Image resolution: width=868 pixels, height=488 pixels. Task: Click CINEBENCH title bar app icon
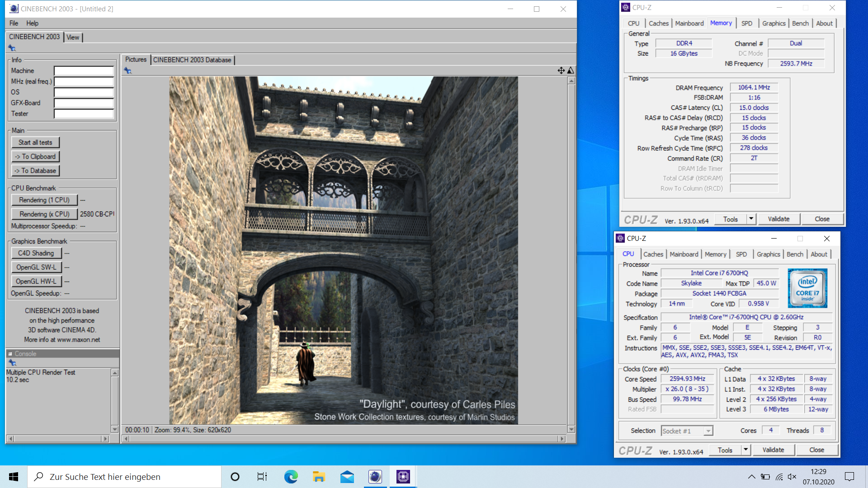click(x=14, y=9)
